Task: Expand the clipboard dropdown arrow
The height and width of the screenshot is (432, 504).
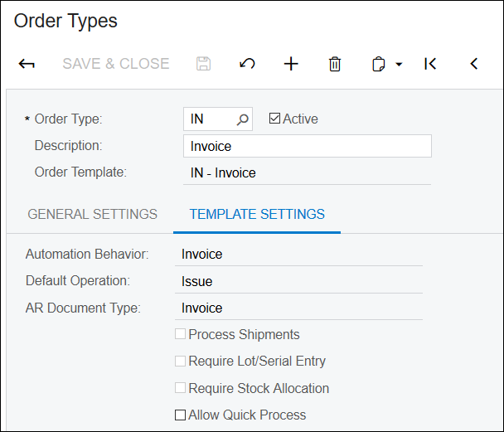Action: coord(399,65)
